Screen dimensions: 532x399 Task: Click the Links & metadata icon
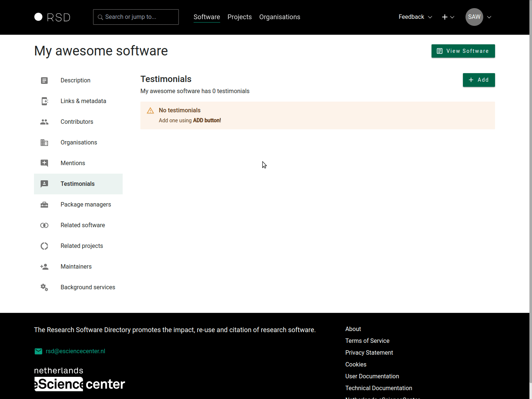44,101
